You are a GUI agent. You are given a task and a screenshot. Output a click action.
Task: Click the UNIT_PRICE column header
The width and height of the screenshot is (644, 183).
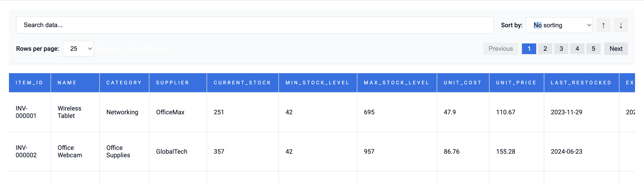point(516,83)
